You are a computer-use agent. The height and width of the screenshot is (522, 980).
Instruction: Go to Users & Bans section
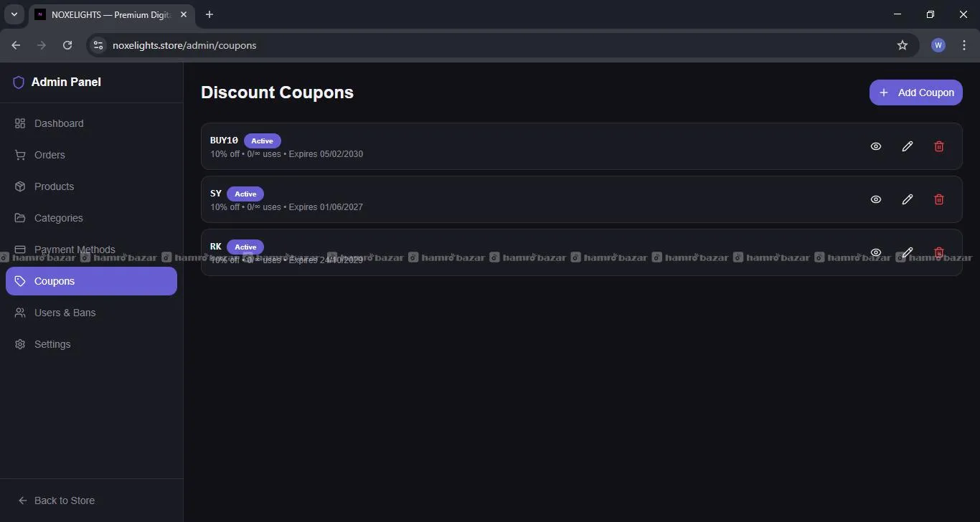point(65,313)
